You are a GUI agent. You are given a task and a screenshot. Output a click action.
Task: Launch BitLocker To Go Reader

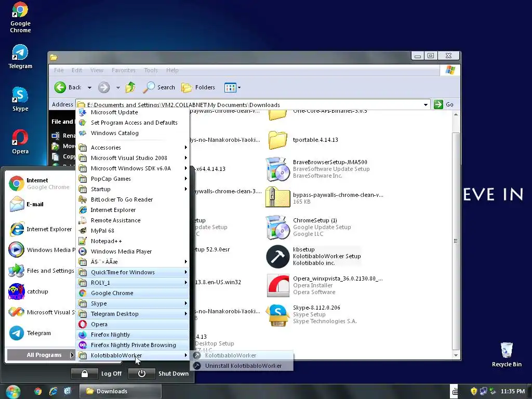coord(132,199)
